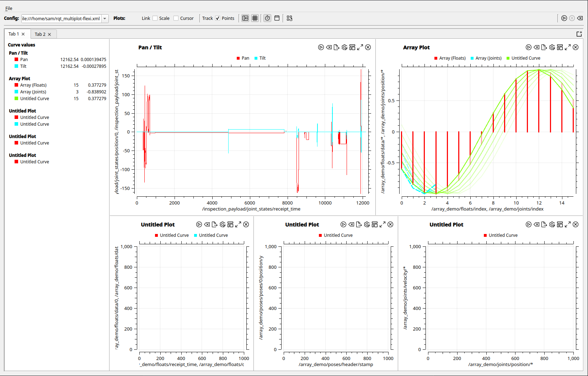Screen dimensions: 588x376
Task: Click the Array Plot heading in Curve values
Action: coord(20,78)
